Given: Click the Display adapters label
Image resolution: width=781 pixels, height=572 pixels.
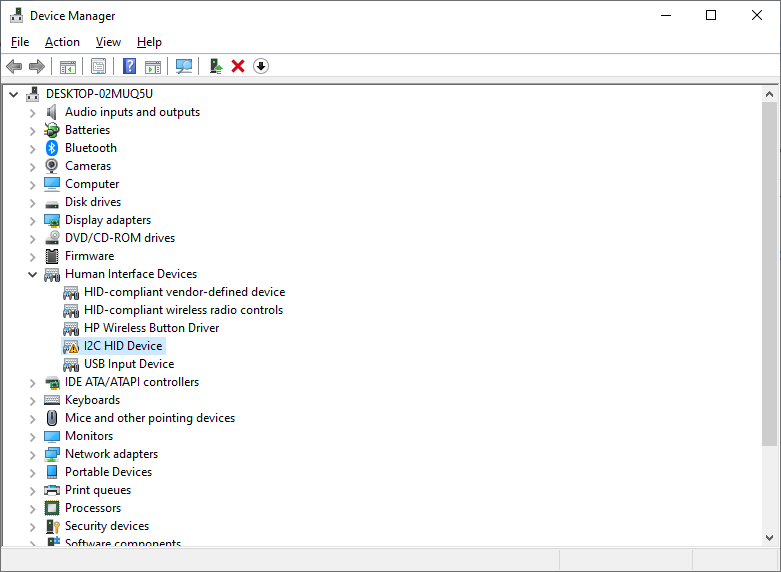Looking at the screenshot, I should pos(108,220).
